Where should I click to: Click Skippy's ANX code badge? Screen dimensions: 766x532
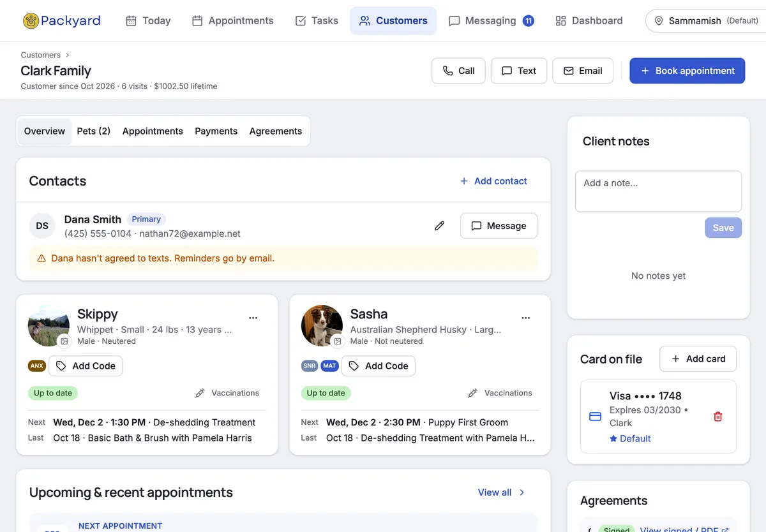(x=37, y=366)
